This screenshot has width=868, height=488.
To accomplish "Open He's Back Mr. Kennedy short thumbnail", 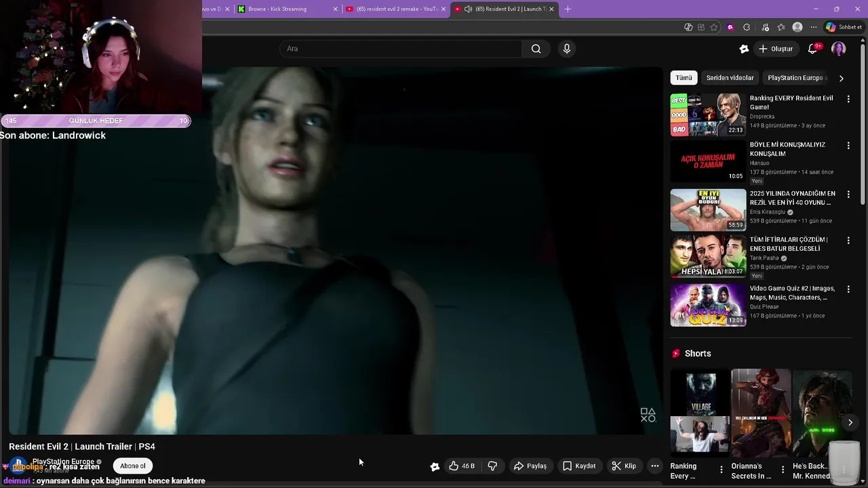I will (x=822, y=412).
